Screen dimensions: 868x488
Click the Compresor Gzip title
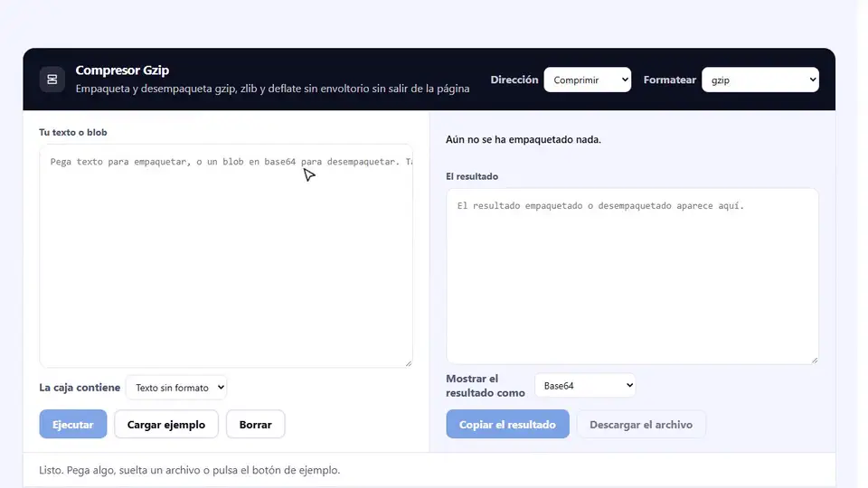click(122, 70)
